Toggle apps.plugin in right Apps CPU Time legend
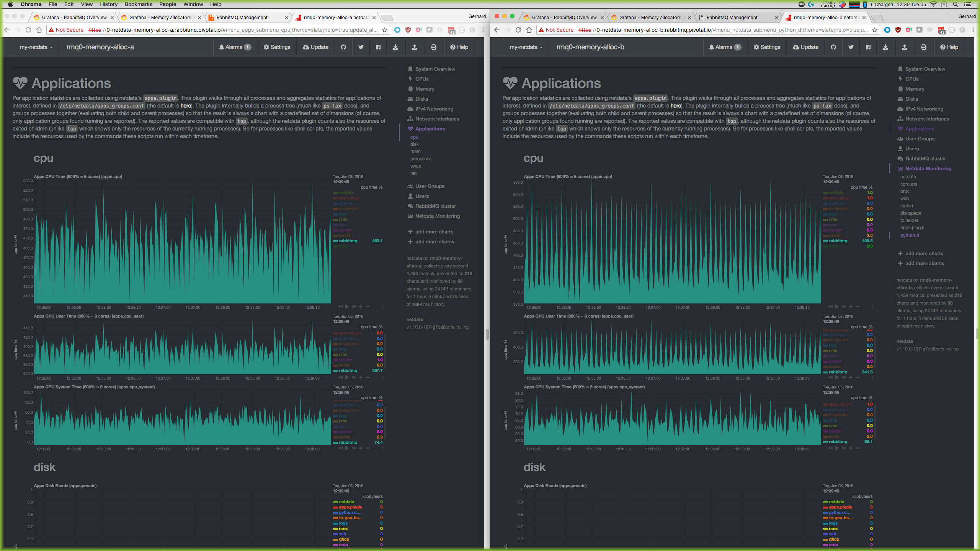The height and width of the screenshot is (551, 980). point(840,198)
